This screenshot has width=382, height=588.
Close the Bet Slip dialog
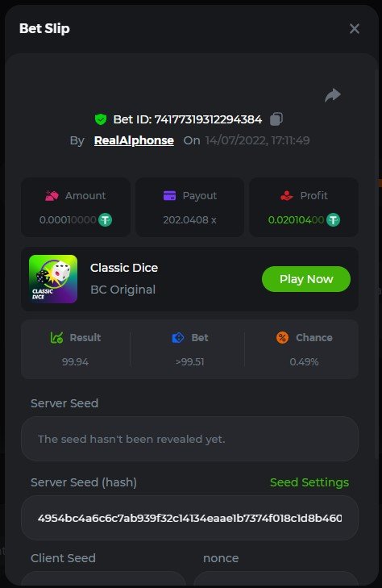pyautogui.click(x=355, y=28)
